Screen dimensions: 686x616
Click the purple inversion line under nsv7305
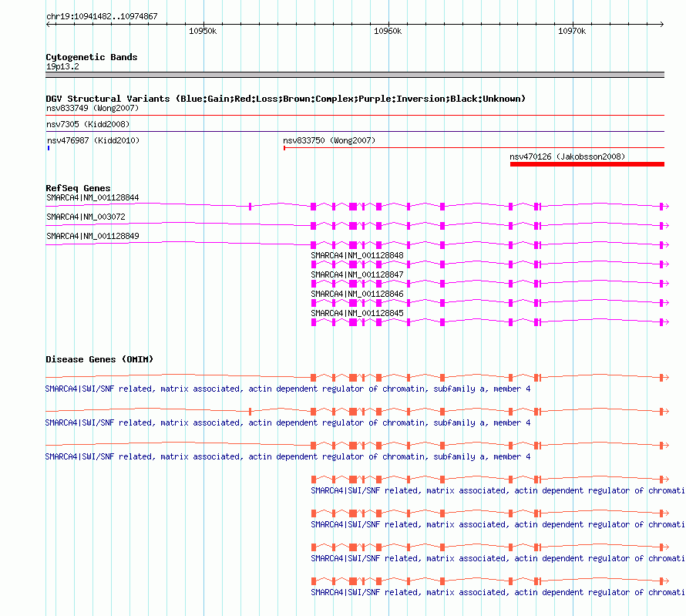pos(355,132)
